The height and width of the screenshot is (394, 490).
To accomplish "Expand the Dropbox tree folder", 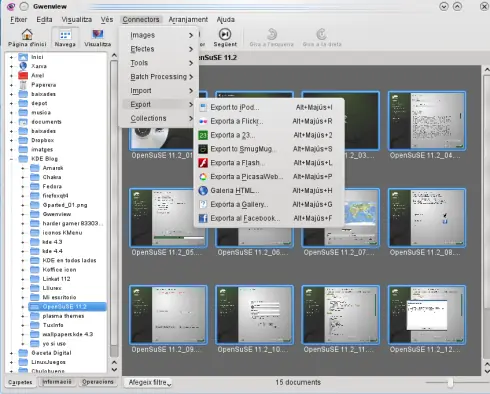I will [x=12, y=140].
